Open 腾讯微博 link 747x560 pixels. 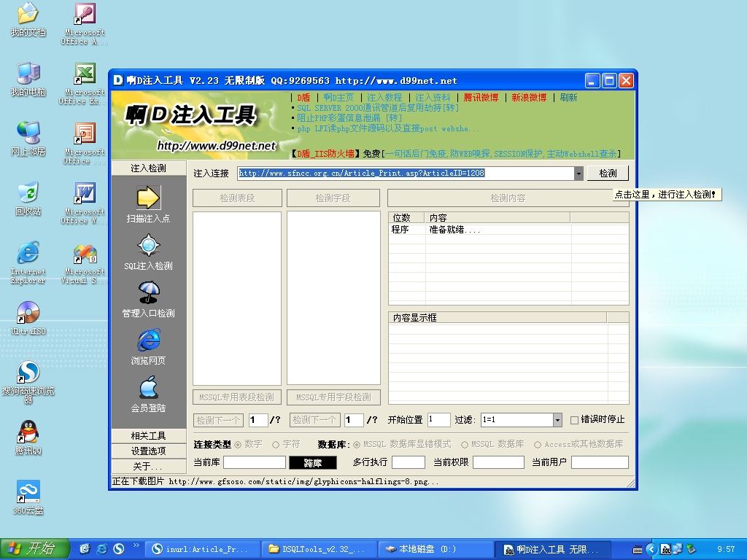tap(481, 98)
